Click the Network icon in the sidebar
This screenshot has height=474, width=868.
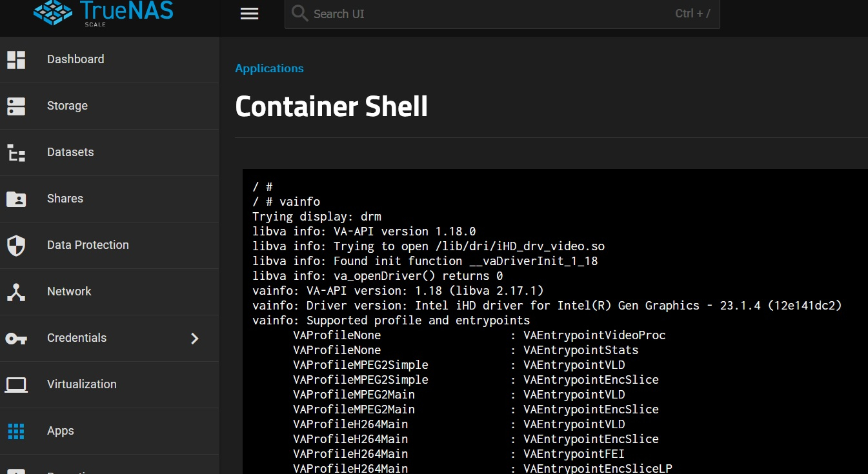pos(15,291)
